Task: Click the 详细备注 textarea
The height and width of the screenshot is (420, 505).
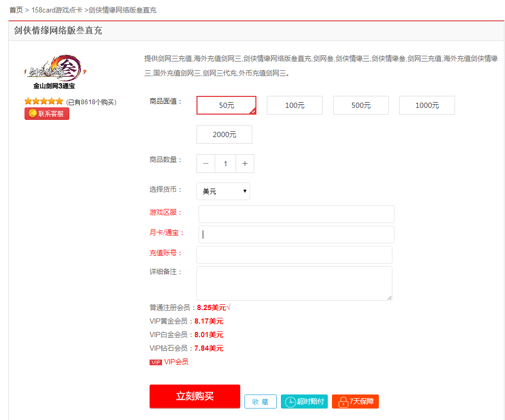Action: tap(294, 283)
